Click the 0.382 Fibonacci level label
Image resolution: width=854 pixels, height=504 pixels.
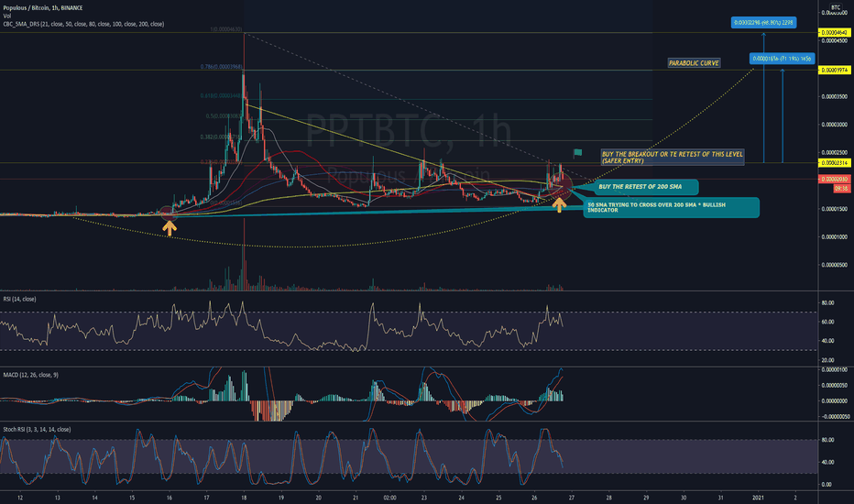point(221,137)
